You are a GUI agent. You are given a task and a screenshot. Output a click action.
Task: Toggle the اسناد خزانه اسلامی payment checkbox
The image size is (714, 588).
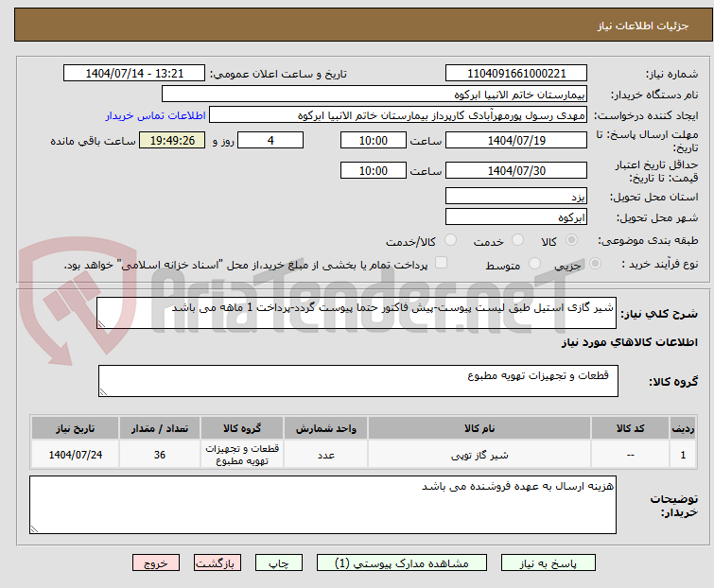[441, 265]
